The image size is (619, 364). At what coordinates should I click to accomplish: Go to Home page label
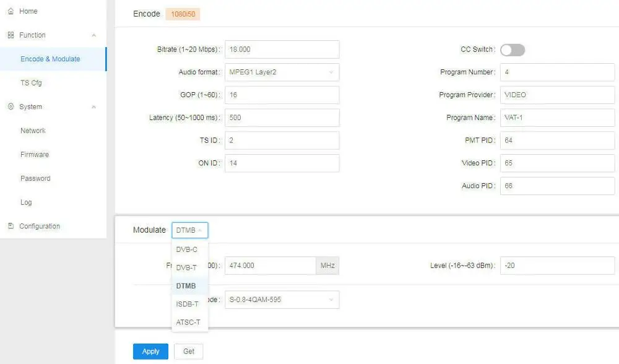coord(28,11)
